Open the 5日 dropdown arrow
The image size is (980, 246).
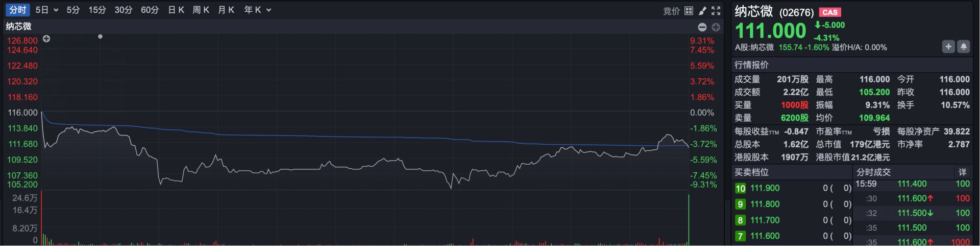point(56,10)
